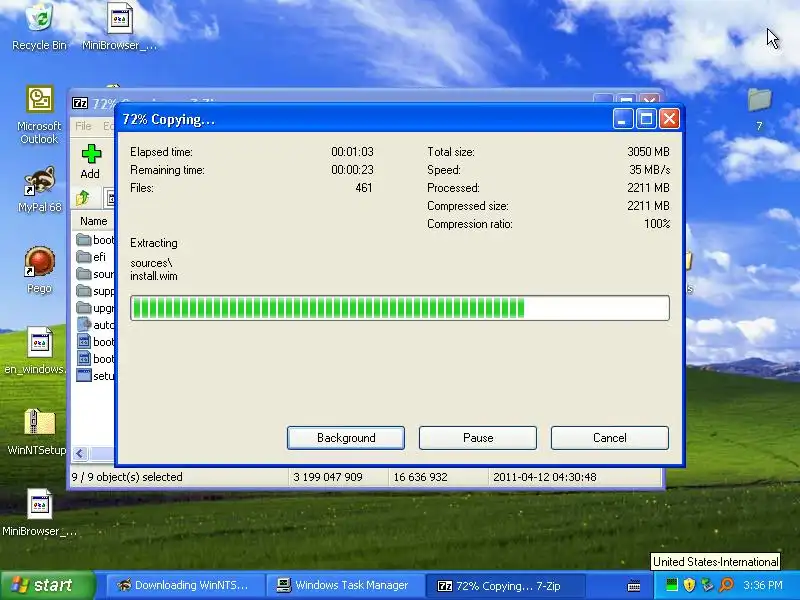
Task: Select the autorun file in 7-Zip list
Action: tap(95, 324)
